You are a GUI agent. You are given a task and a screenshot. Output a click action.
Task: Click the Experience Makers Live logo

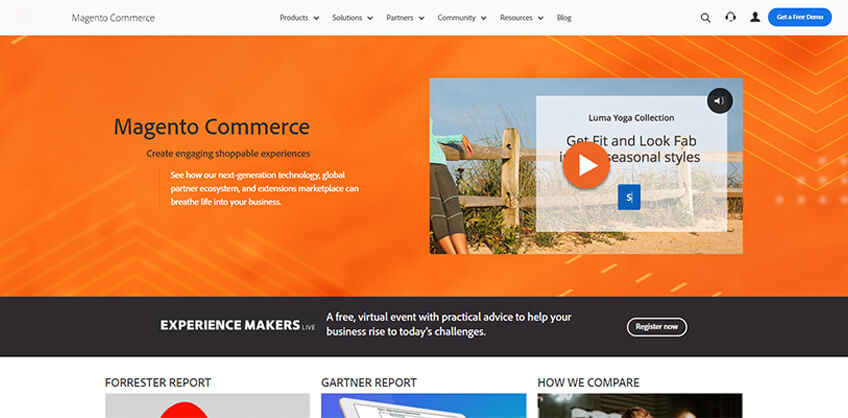click(237, 325)
